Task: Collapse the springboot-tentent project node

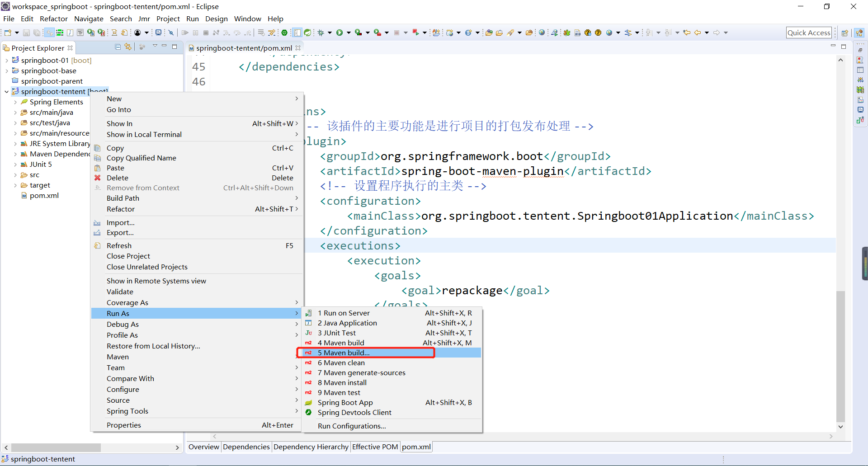Action: [x=6, y=92]
